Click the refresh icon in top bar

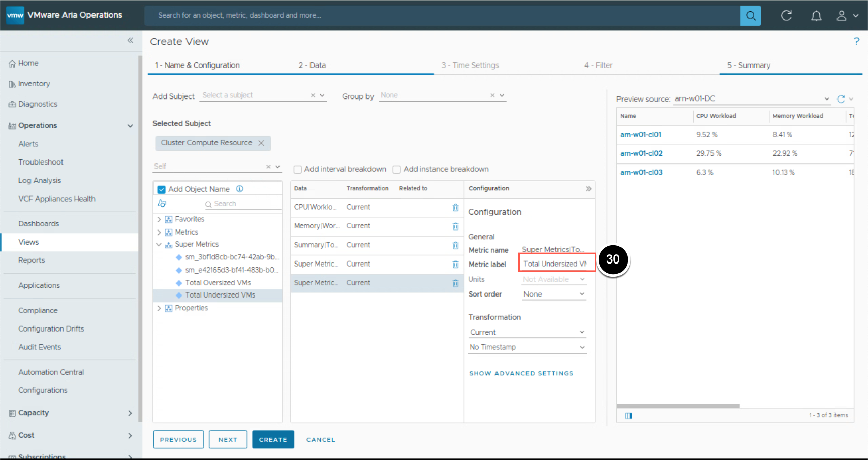786,16
